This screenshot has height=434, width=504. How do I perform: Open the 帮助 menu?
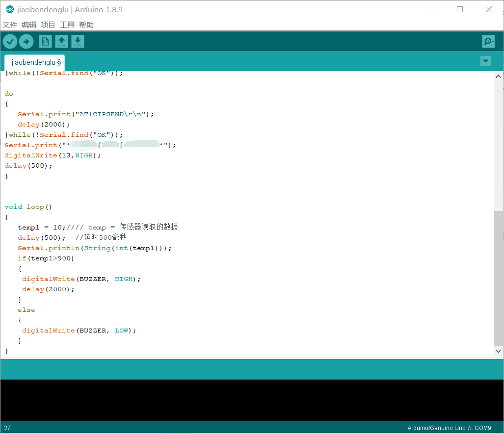click(86, 25)
